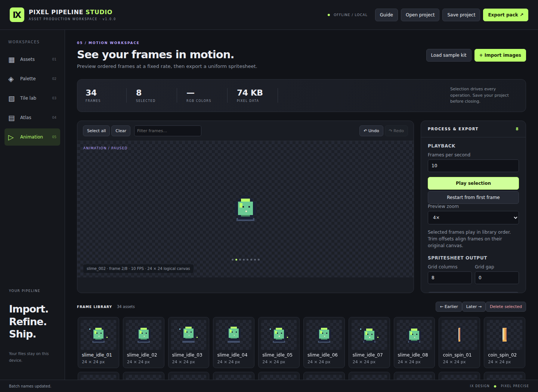Edit the Grid columns field

pos(449,278)
